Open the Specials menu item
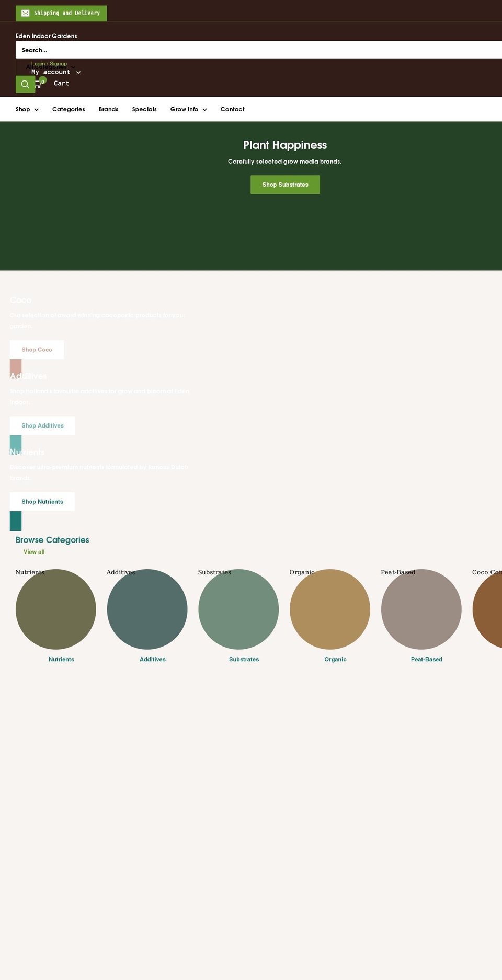Viewport: 502px width, 980px height. pyautogui.click(x=144, y=109)
